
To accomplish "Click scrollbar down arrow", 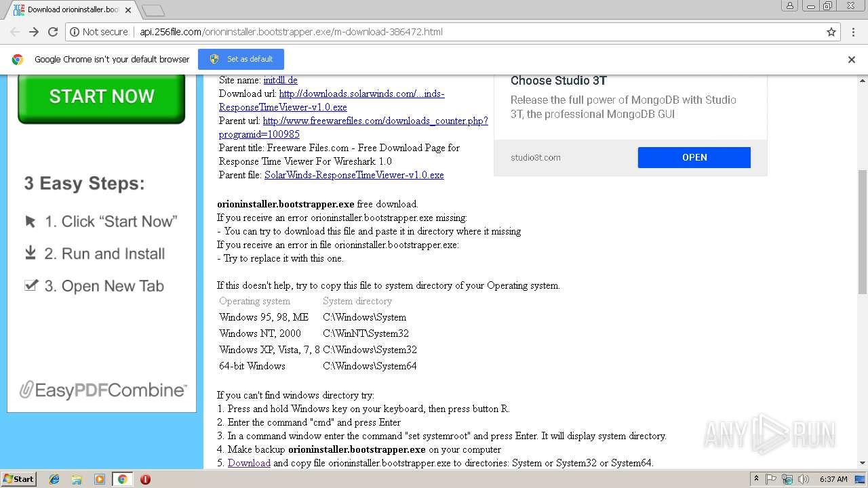I will [x=863, y=464].
